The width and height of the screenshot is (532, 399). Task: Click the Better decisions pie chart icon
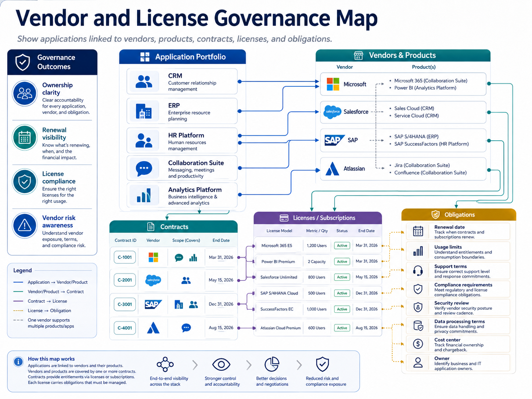(x=272, y=364)
